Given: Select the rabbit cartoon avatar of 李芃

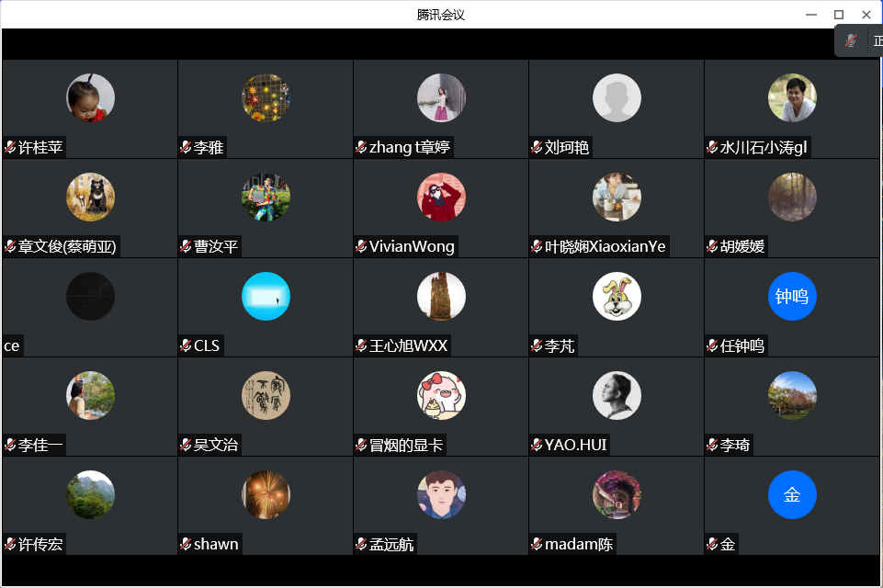Looking at the screenshot, I should [x=617, y=296].
